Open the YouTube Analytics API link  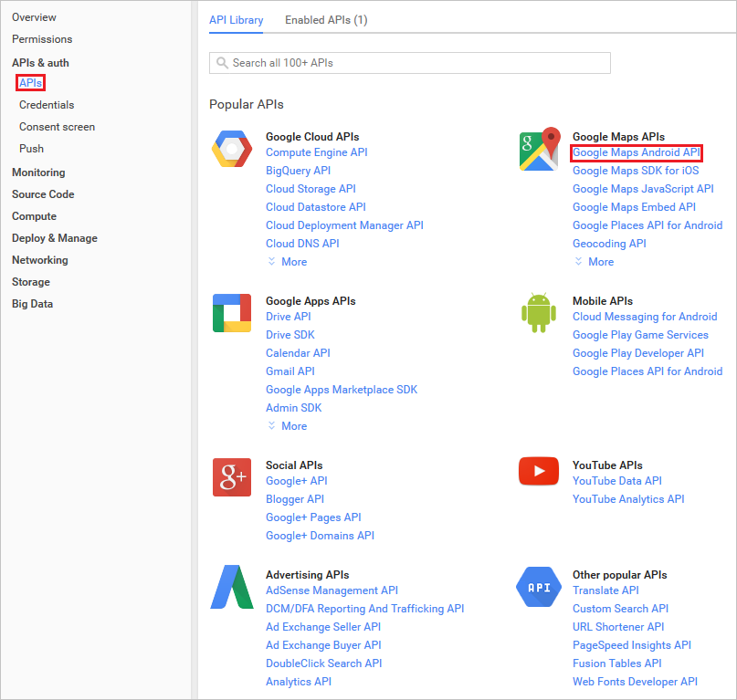(628, 499)
